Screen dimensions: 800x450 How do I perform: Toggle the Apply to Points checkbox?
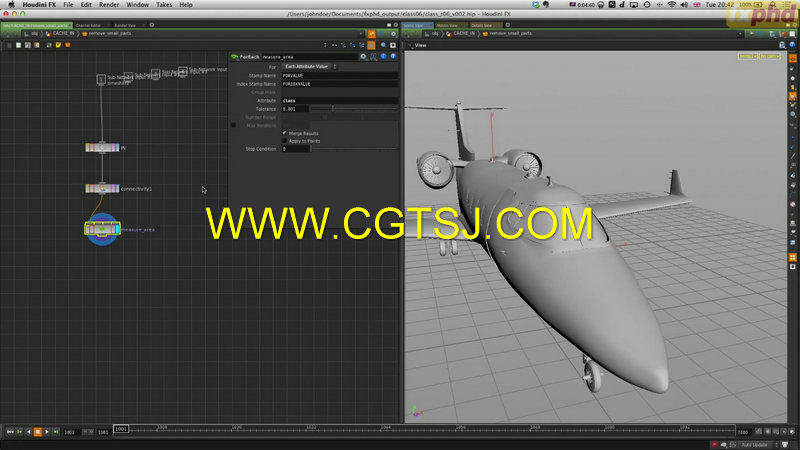tap(285, 141)
